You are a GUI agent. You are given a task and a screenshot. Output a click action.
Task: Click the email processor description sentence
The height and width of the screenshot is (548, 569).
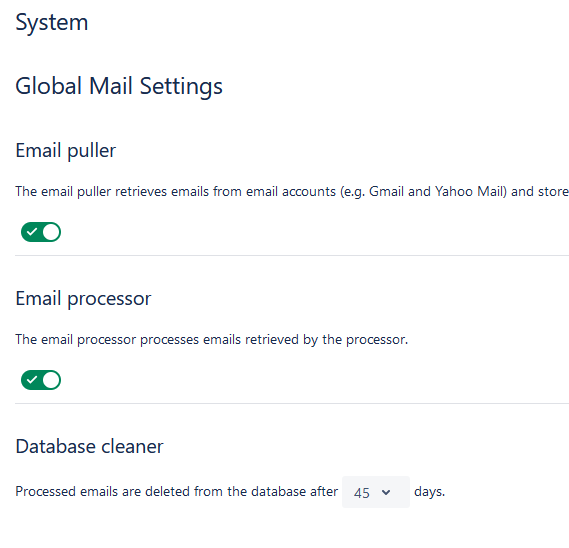(212, 340)
